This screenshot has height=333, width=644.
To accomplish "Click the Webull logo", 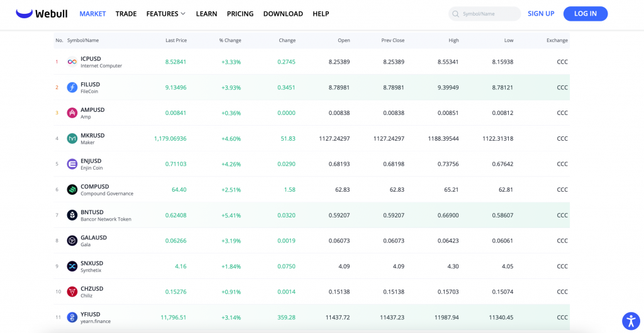I will pos(41,14).
